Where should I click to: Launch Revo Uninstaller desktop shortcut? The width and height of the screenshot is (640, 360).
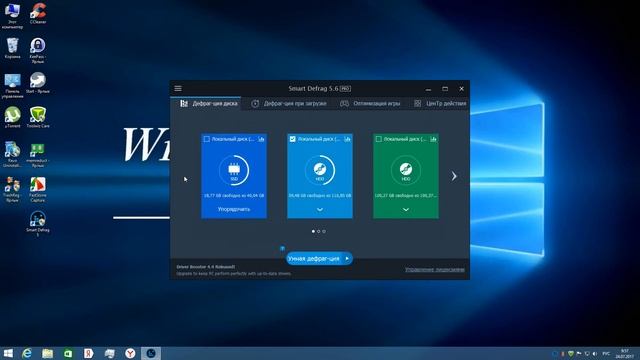(12, 154)
